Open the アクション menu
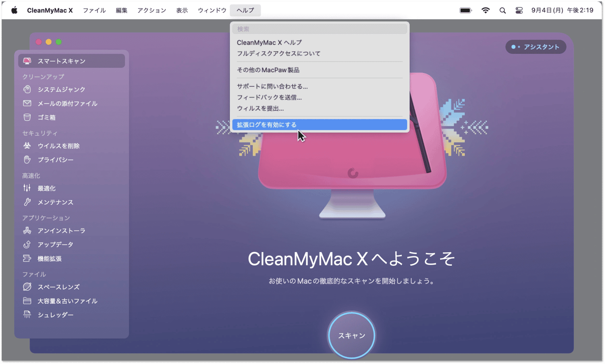 (152, 10)
